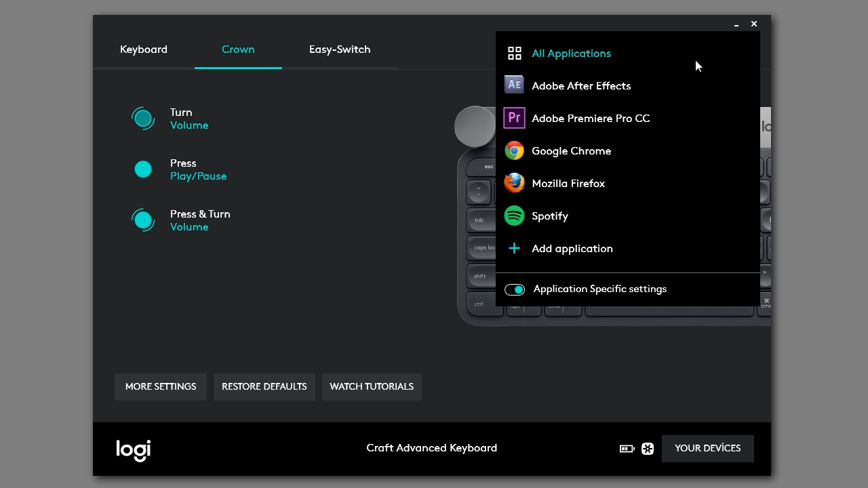
Task: Click the Play/Pause setting label
Action: click(x=199, y=176)
